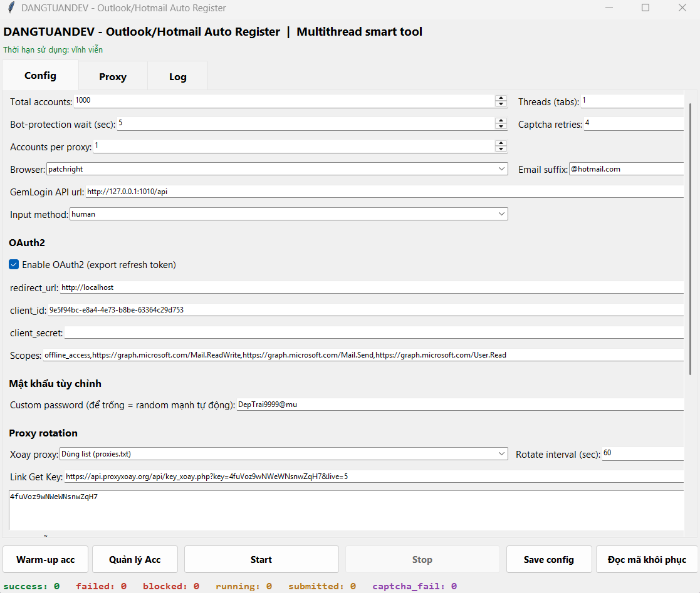Decrease Bot-protection wait using down arrow
Image resolution: width=700 pixels, height=593 pixels.
coord(501,126)
